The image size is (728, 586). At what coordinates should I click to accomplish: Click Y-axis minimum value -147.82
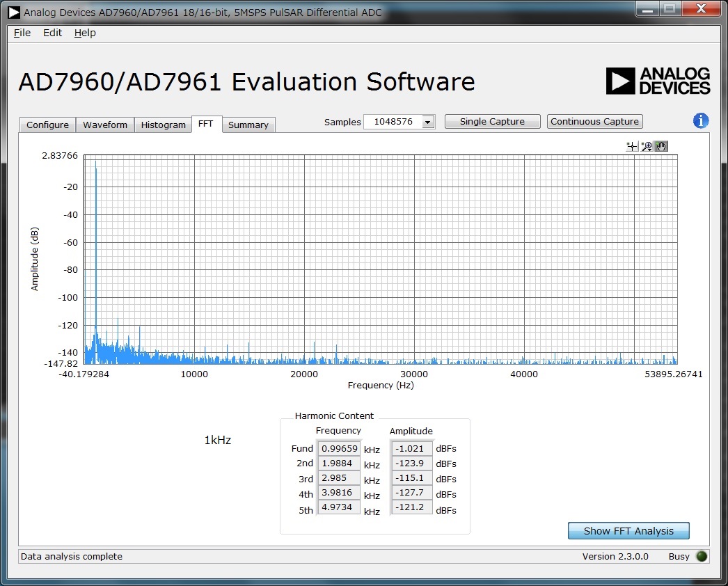pyautogui.click(x=61, y=363)
